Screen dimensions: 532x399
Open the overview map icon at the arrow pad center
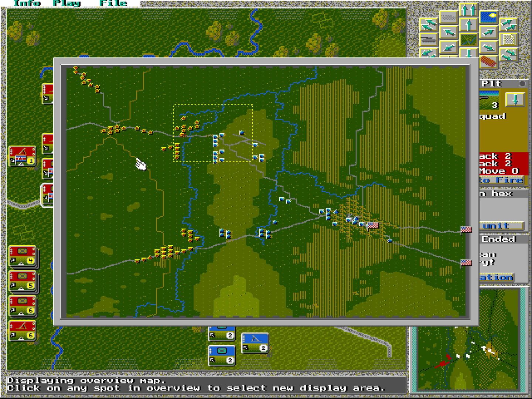[469, 40]
